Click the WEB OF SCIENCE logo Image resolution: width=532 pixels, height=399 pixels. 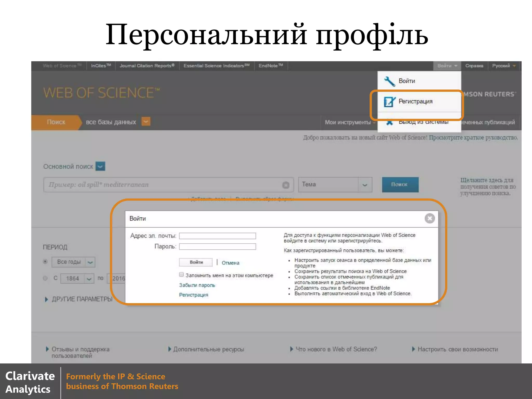(102, 93)
